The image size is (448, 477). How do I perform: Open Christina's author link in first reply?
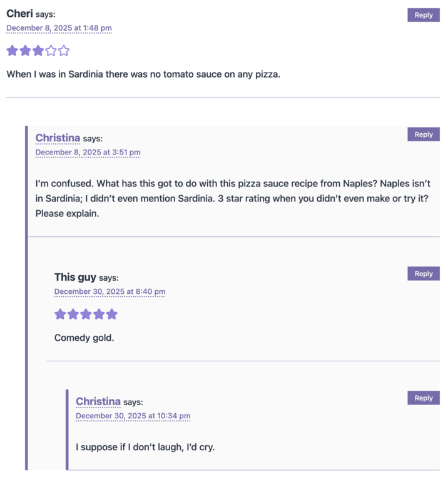coord(58,138)
